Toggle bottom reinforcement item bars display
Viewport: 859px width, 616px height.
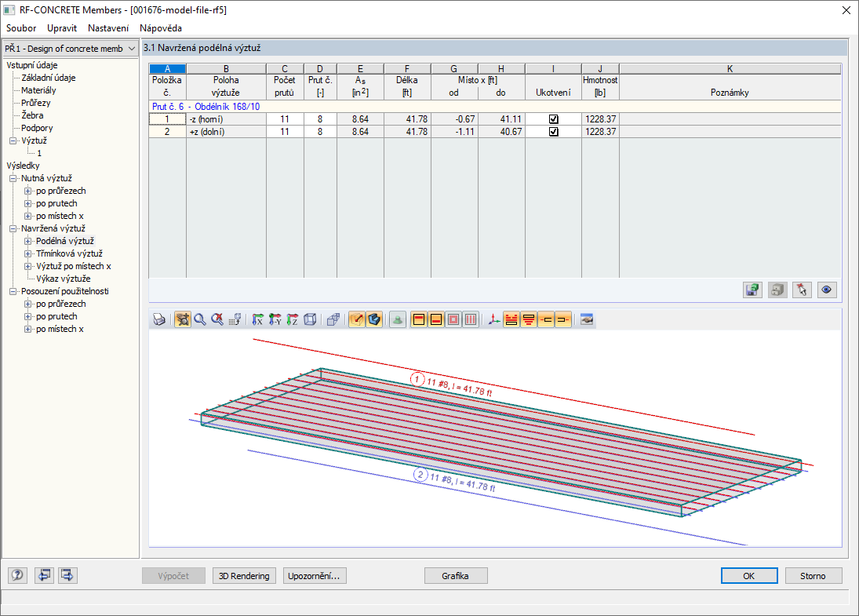(x=529, y=319)
